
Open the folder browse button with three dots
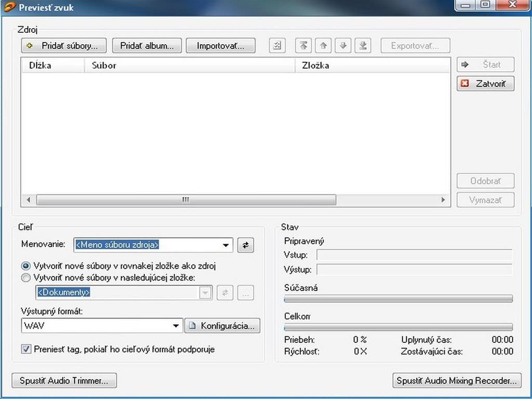pyautogui.click(x=246, y=292)
